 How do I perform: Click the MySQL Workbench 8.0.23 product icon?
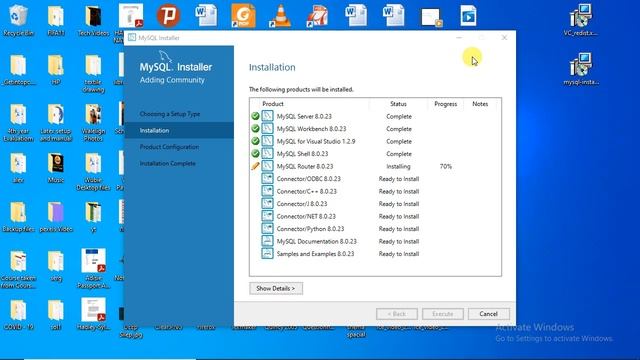pos(267,129)
